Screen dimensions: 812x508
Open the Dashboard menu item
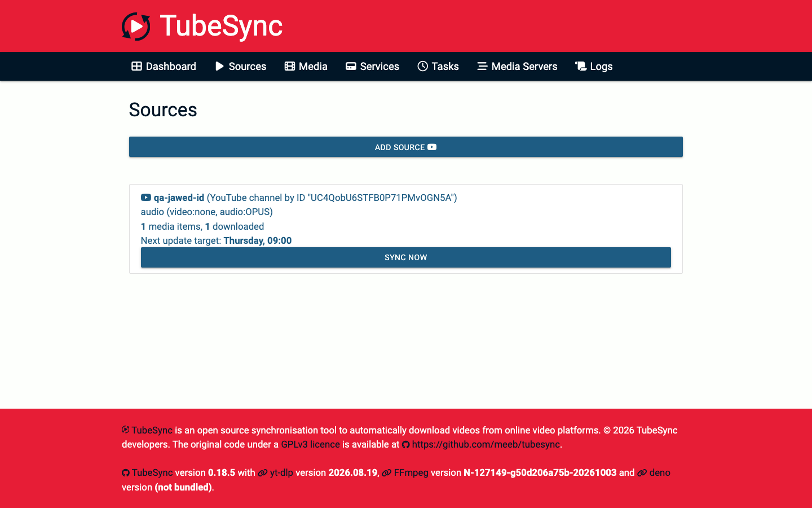164,66
